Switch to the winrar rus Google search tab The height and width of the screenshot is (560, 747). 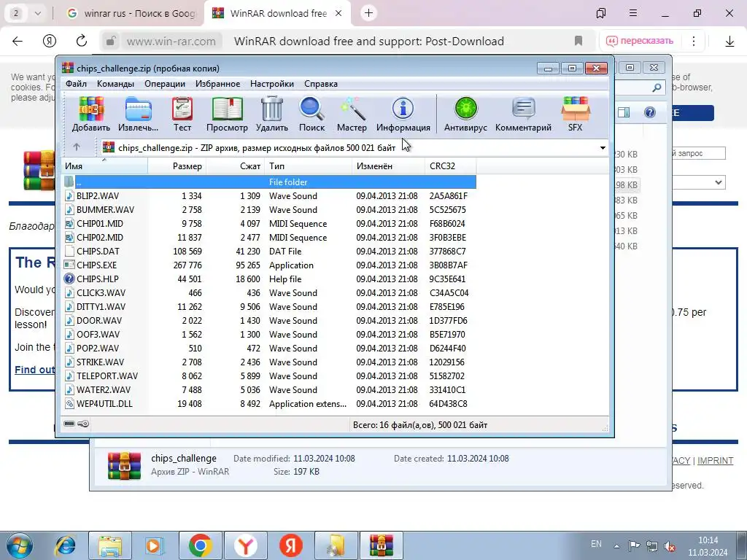[132, 13]
